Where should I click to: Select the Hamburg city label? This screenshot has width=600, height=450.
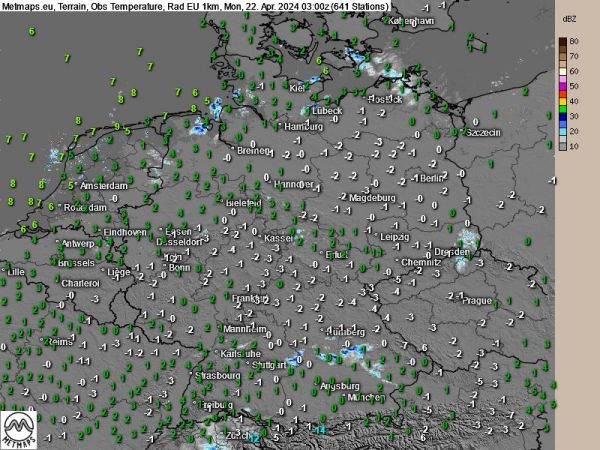(x=302, y=127)
